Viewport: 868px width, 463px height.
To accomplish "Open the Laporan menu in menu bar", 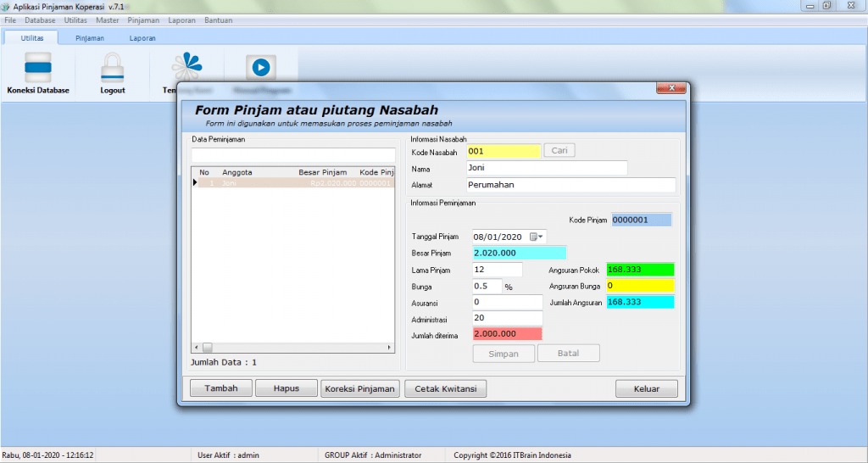I will (181, 20).
